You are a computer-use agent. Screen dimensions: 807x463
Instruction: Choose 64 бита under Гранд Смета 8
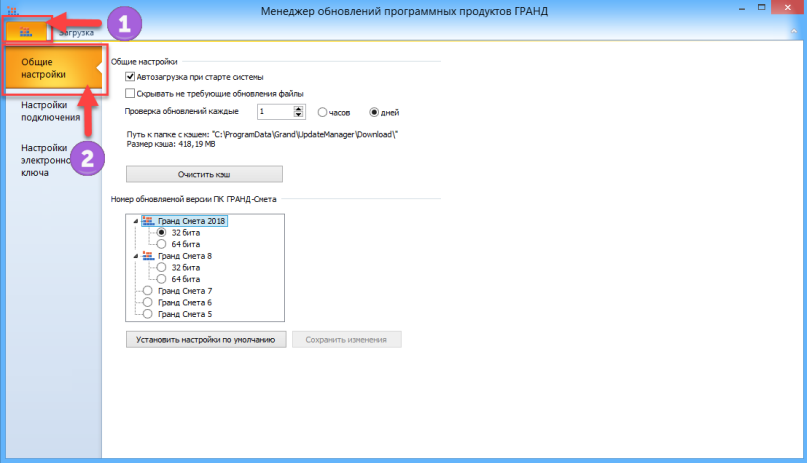[x=162, y=279]
